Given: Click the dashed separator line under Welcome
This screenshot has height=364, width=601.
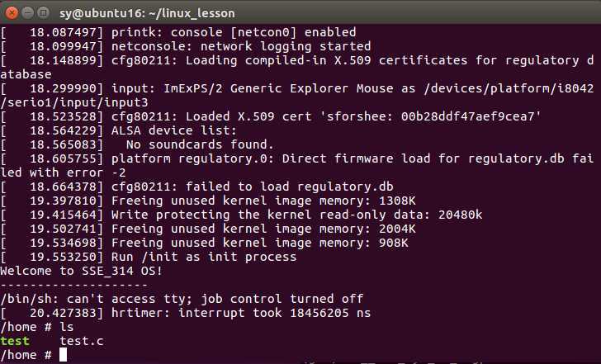Looking at the screenshot, I should point(74,285).
